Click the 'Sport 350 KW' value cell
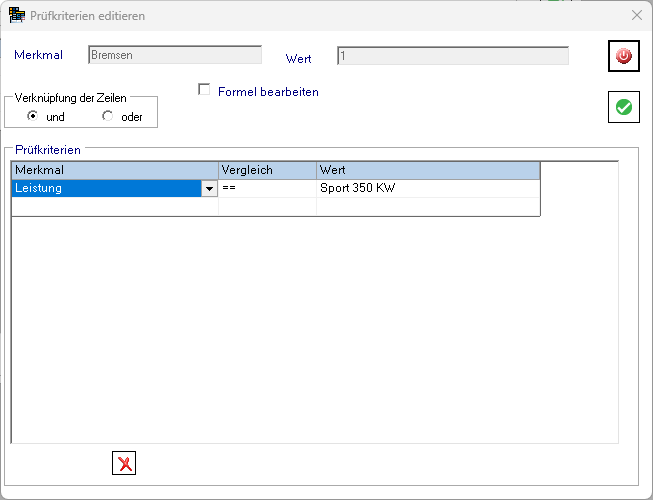Image resolution: width=653 pixels, height=500 pixels. [x=427, y=188]
